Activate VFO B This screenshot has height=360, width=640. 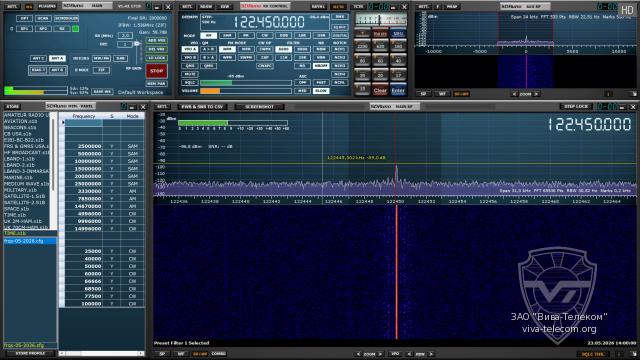190,58
